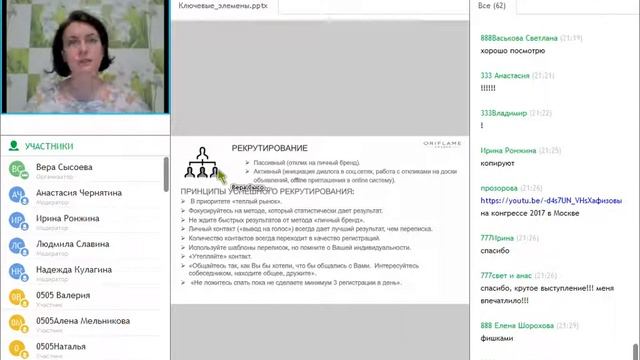
Task: Click the presenter webcam video
Action: click(x=85, y=56)
